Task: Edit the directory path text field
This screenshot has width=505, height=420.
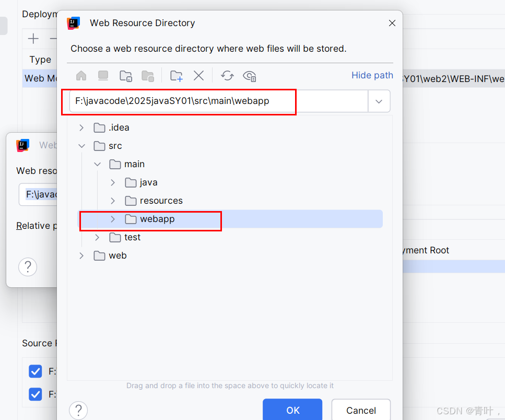Action: pyautogui.click(x=218, y=101)
